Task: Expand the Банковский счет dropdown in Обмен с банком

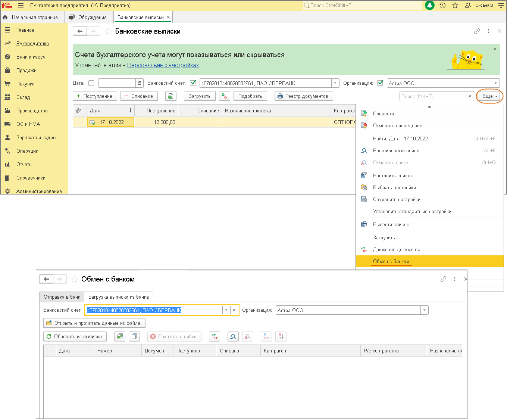Action: pyautogui.click(x=226, y=310)
